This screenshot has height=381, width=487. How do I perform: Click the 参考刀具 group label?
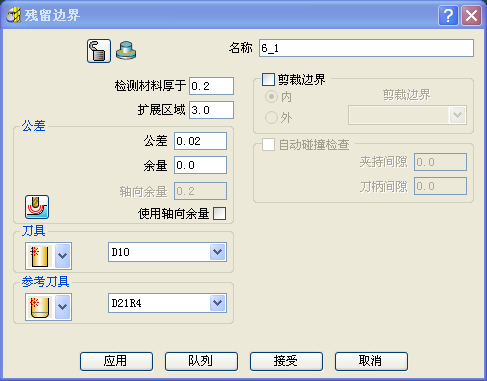(x=45, y=282)
